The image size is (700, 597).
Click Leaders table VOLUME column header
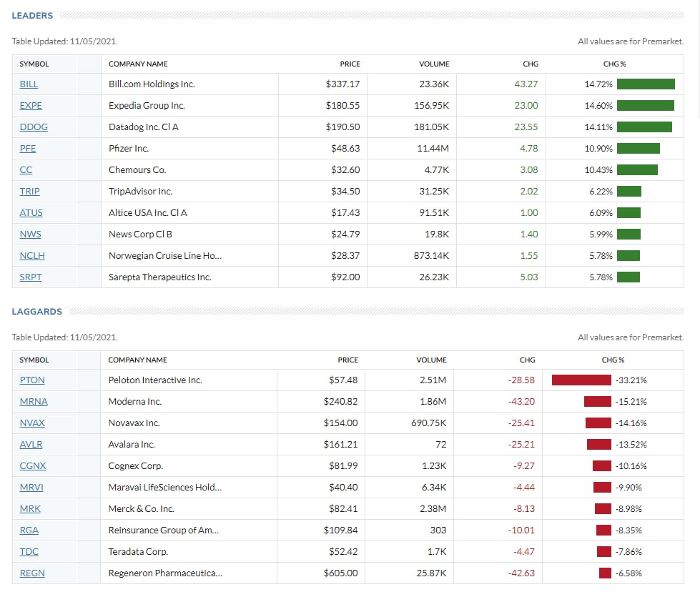pos(435,64)
